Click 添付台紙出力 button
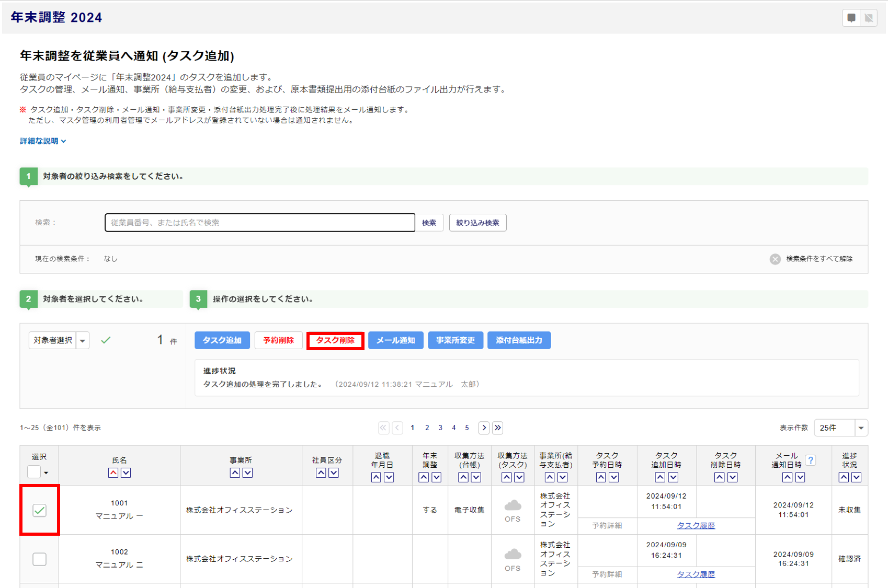The image size is (888, 588). [x=519, y=340]
